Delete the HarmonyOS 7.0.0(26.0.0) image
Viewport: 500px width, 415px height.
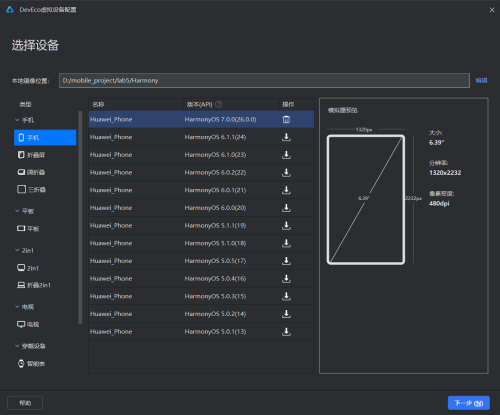286,119
